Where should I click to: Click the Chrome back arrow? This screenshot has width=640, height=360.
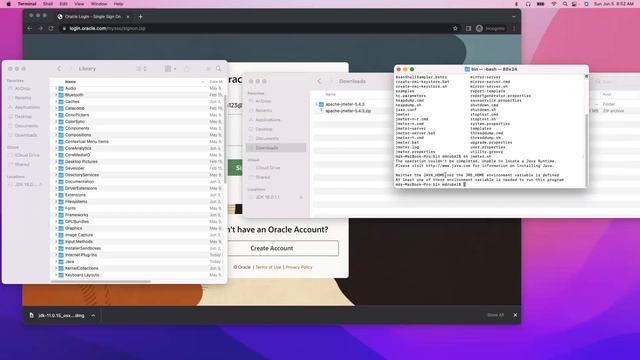point(30,28)
